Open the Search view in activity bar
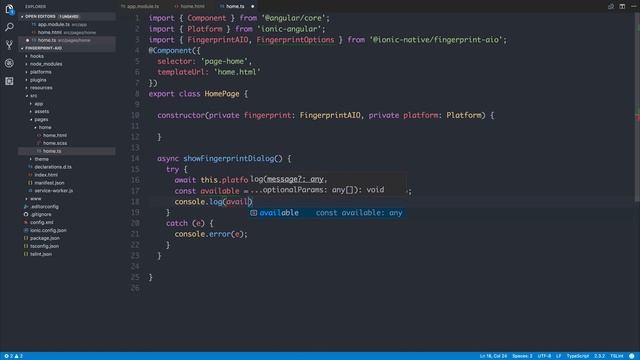640x360 pixels. 9,27
